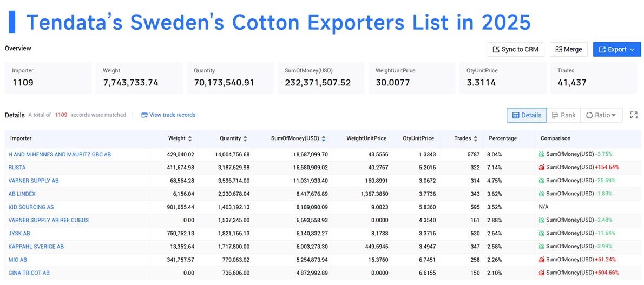
Task: Switch to the Rank view tab
Action: 563,115
